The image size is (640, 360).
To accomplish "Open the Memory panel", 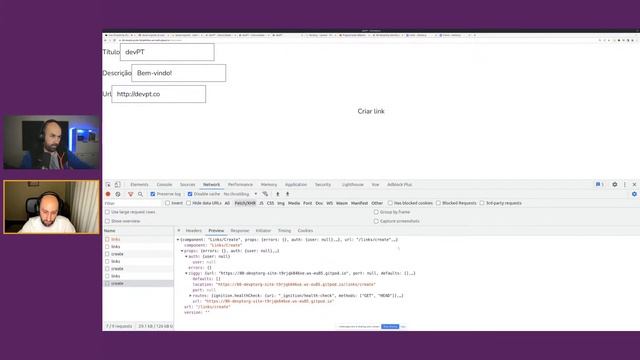I will [269, 184].
